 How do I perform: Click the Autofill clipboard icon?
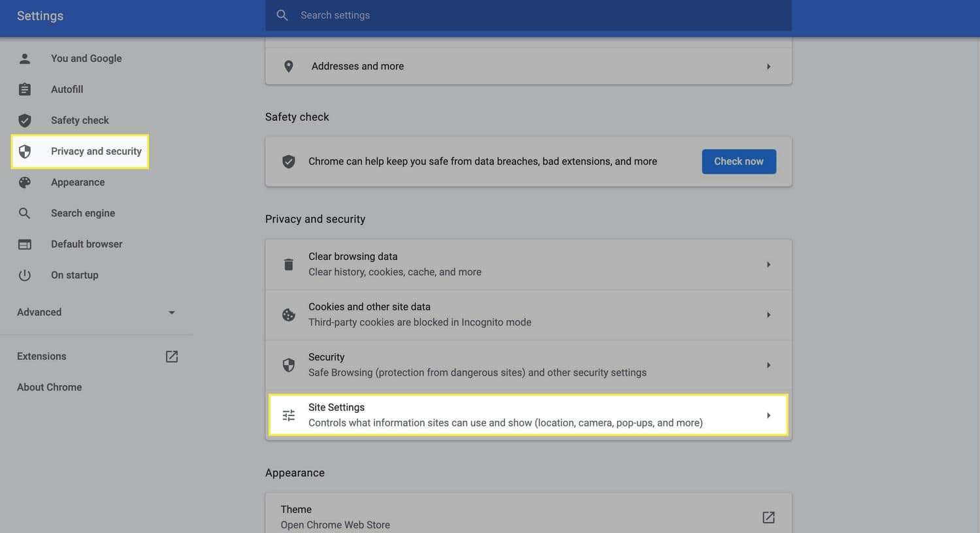(25, 89)
